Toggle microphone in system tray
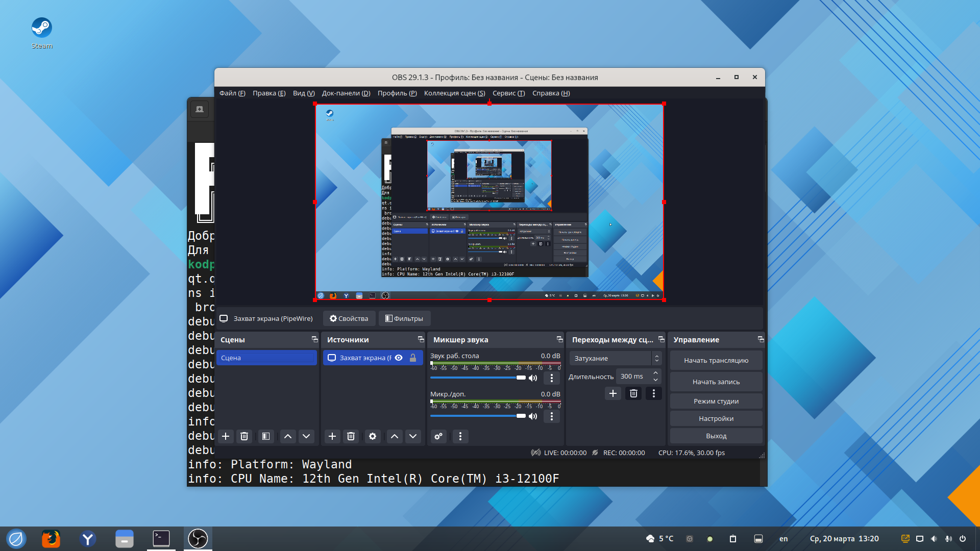 [x=948, y=539]
